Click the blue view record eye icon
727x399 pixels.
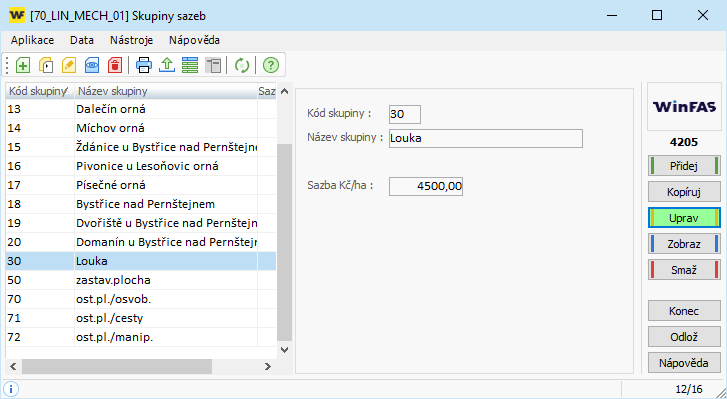point(92,65)
